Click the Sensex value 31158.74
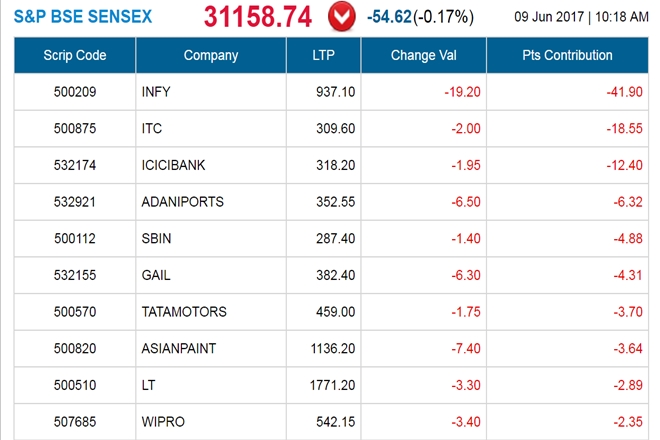Screen dimensions: 660x440 pos(260,17)
